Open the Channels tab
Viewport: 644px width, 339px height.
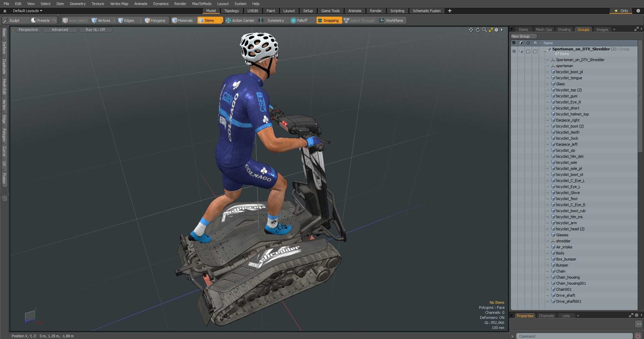pyautogui.click(x=546, y=316)
